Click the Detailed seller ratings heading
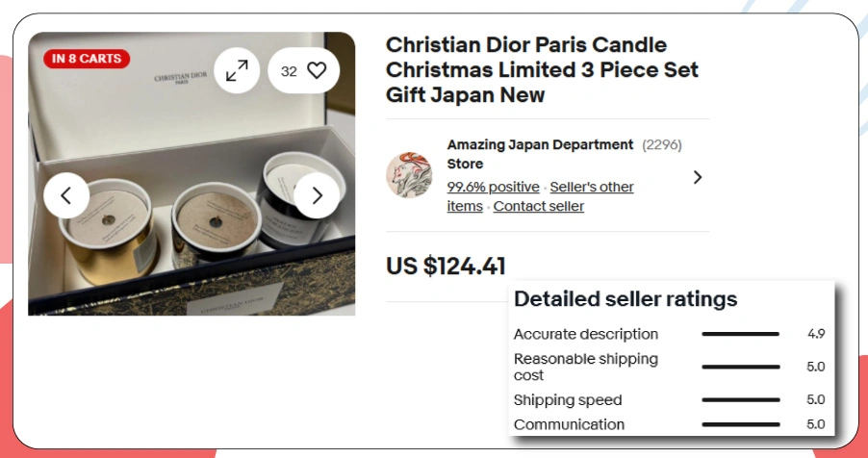 point(625,299)
